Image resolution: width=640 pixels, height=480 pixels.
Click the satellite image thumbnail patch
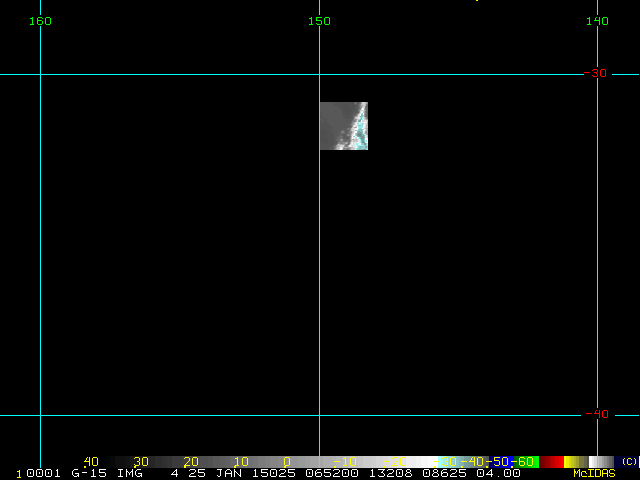[x=343, y=126]
